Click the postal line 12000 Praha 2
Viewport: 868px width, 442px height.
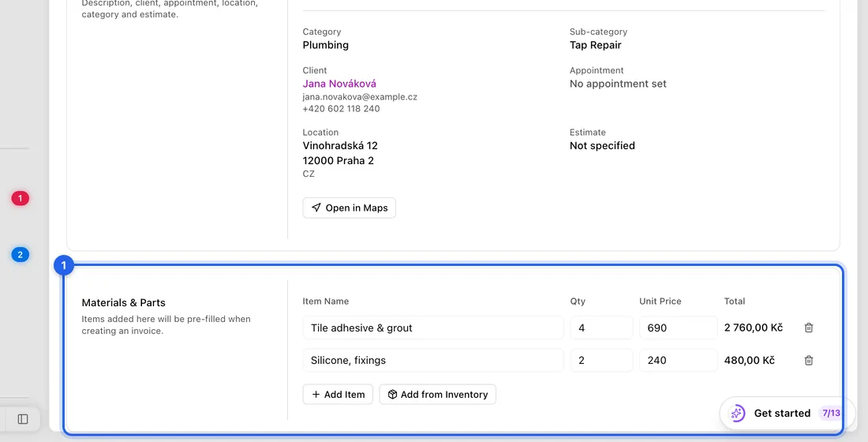point(339,161)
